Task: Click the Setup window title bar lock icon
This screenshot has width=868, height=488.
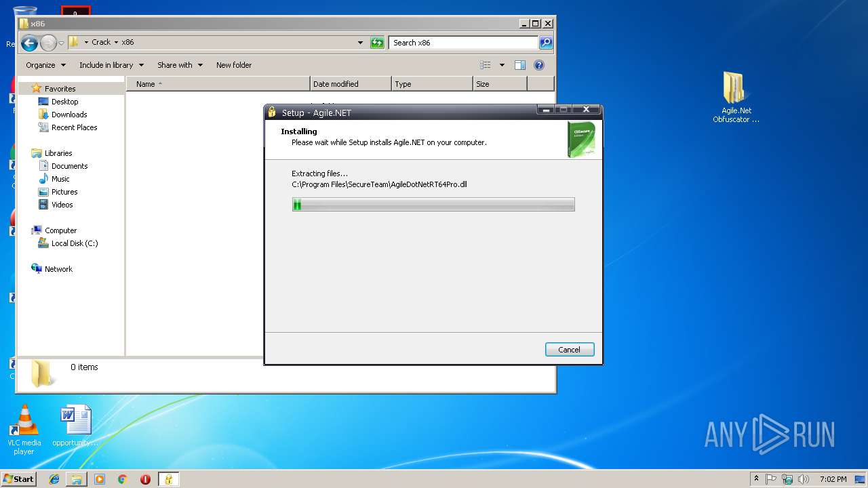Action: [272, 113]
